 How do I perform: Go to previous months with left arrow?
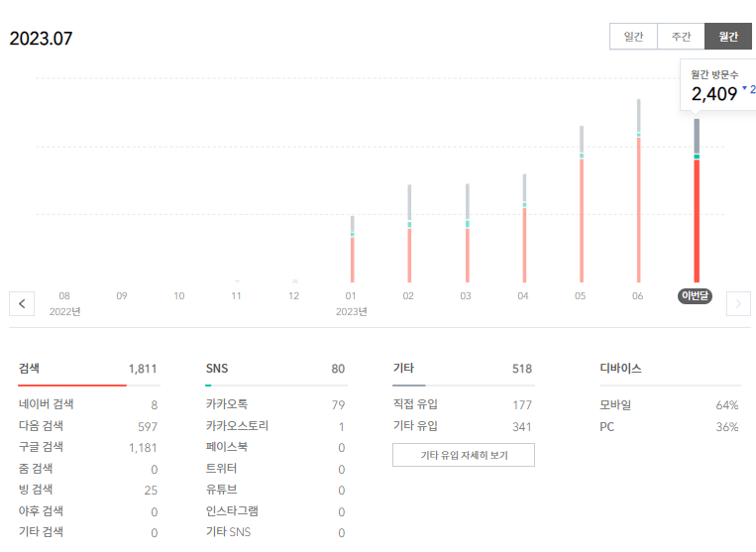pyautogui.click(x=22, y=303)
